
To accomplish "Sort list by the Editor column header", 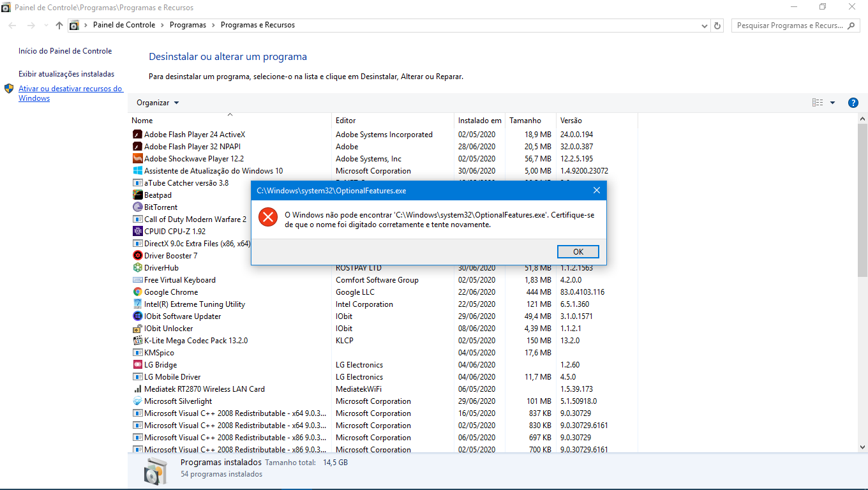I will pos(393,121).
